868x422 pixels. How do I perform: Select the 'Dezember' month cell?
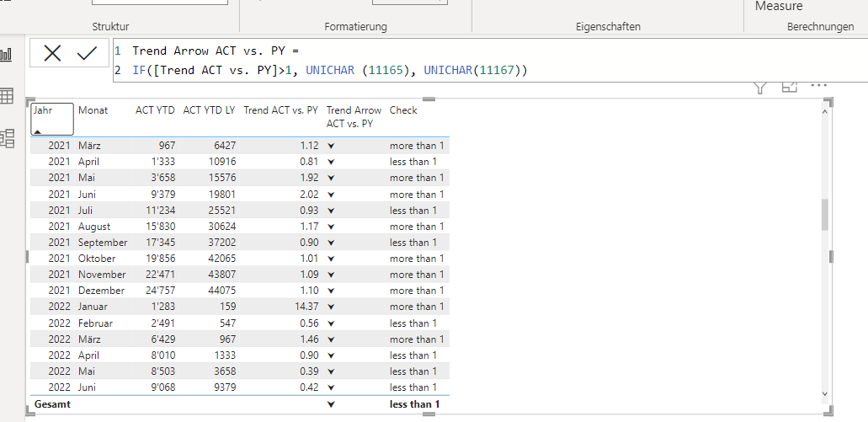tap(101, 291)
